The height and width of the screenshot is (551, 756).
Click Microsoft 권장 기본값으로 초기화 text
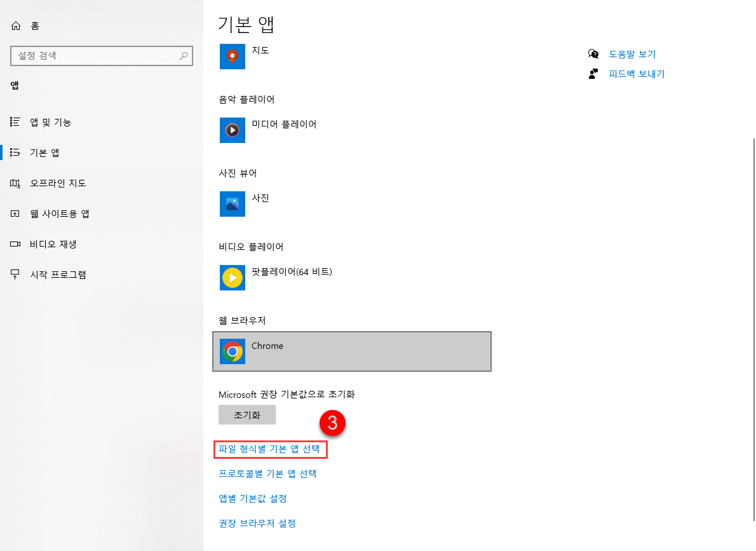click(x=287, y=394)
